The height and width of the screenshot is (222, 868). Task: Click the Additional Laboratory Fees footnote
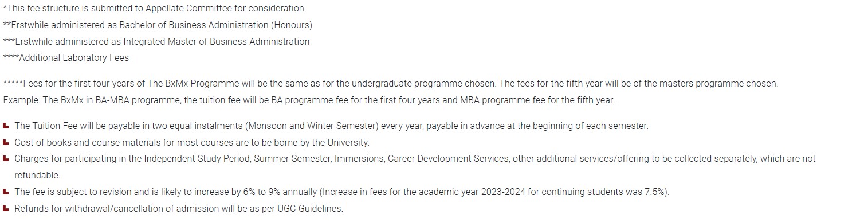66,58
